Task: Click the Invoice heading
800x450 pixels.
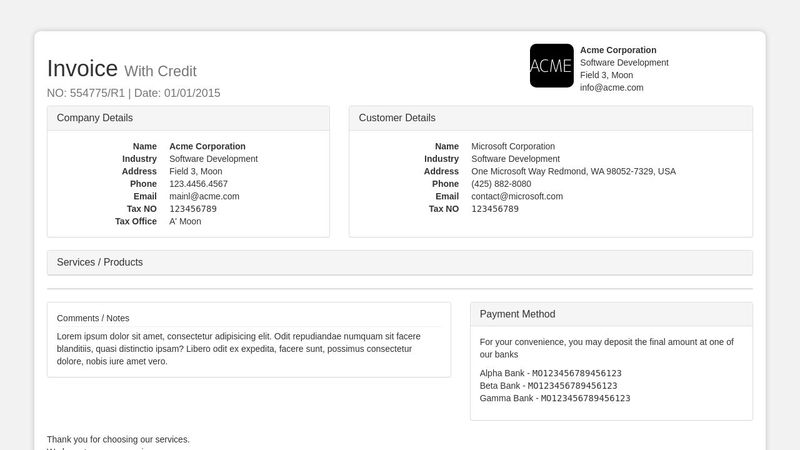Action: point(82,68)
